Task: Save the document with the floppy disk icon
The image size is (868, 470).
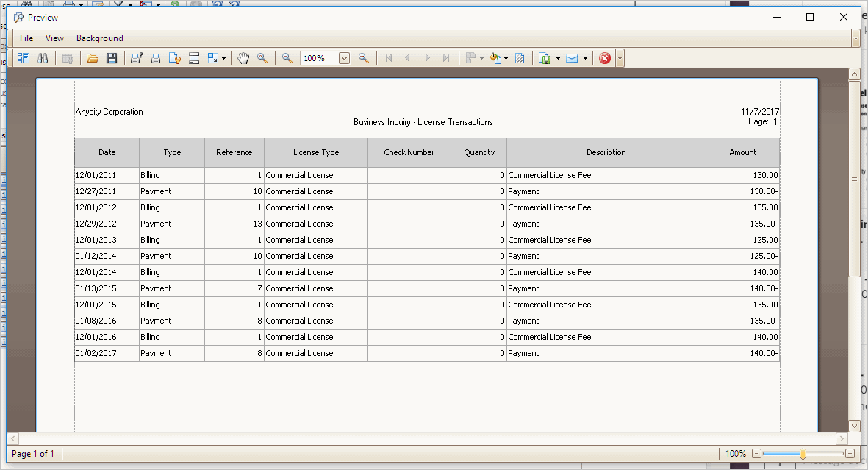Action: 112,58
